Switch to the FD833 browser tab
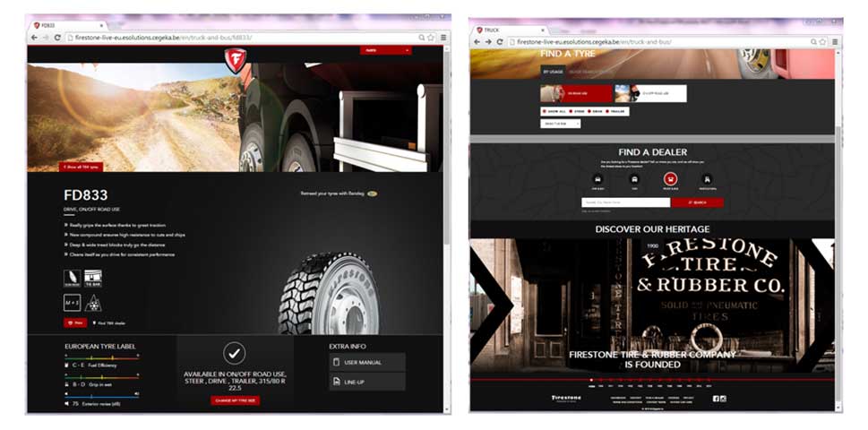 [69, 25]
